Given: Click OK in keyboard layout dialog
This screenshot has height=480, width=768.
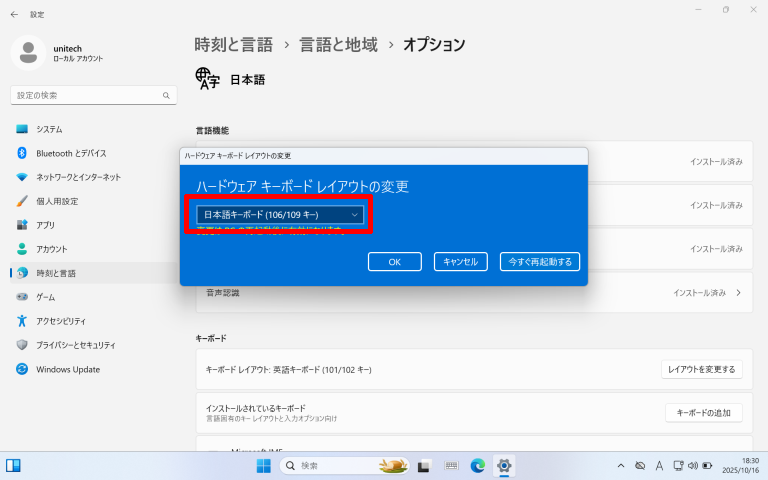Looking at the screenshot, I should (x=394, y=262).
